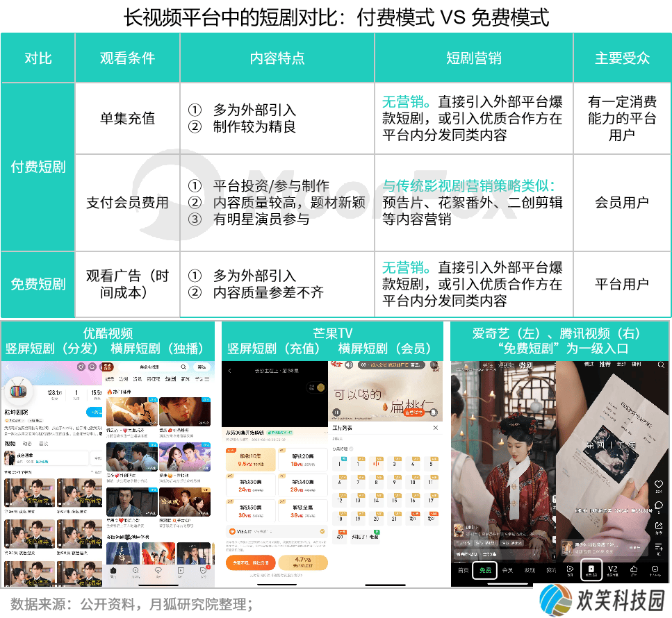672x618 pixels.
Task: Select the 解锁10集 unlock package
Action: tap(250, 460)
